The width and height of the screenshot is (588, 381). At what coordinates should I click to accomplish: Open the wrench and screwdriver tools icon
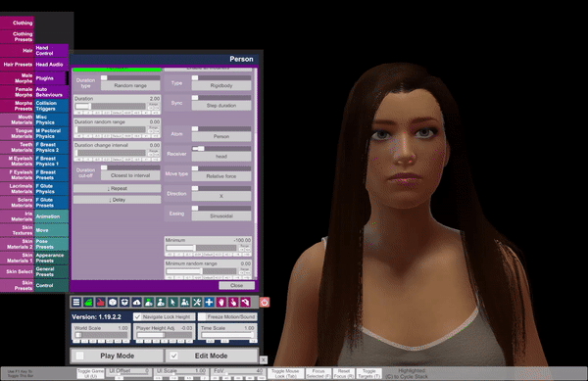click(197, 302)
